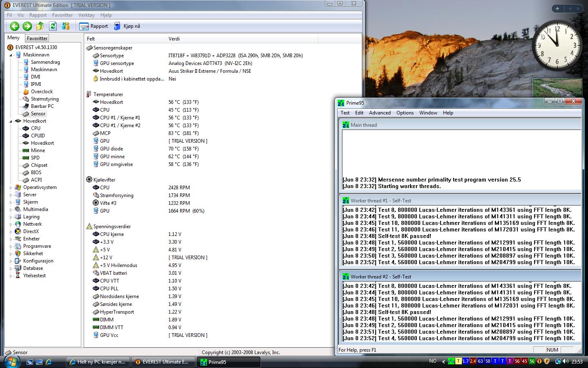Open the Advanced menu in Prime95

(380, 113)
